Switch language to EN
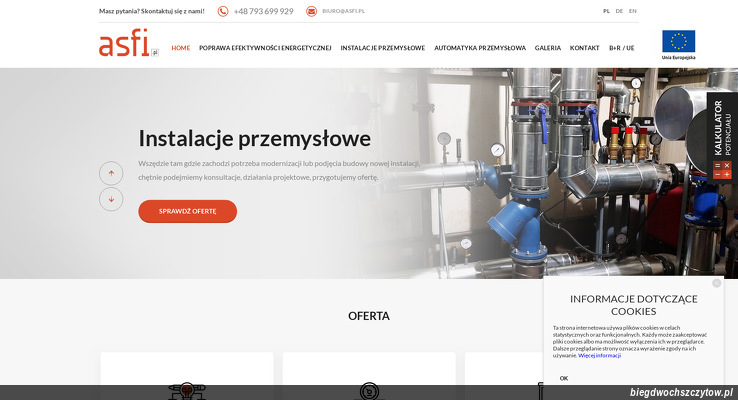 [x=632, y=11]
